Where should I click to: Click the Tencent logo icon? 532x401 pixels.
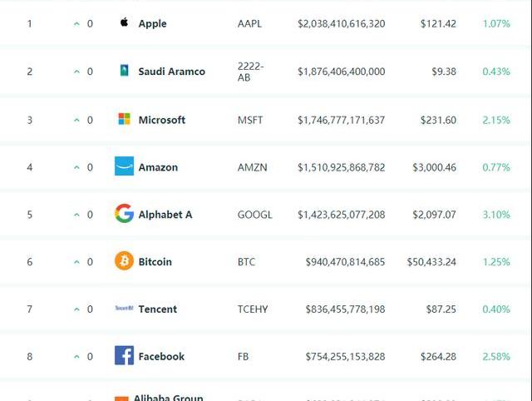tap(124, 309)
